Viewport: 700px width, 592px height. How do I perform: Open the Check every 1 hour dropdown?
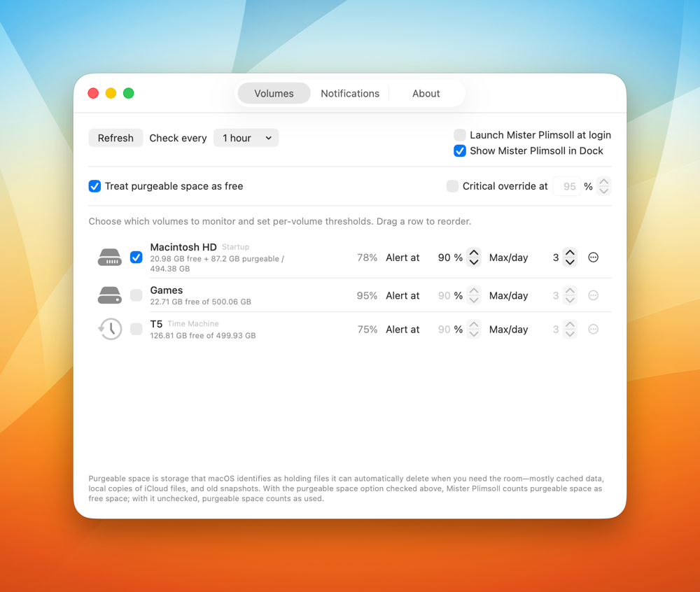[246, 138]
